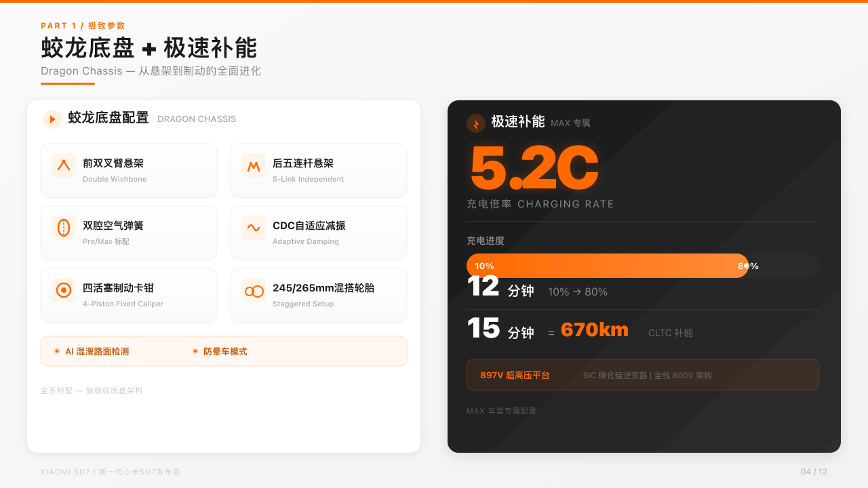Screen dimensions: 868x488
Task: Select the wave icon for CDC自适应减振
Action: [253, 228]
